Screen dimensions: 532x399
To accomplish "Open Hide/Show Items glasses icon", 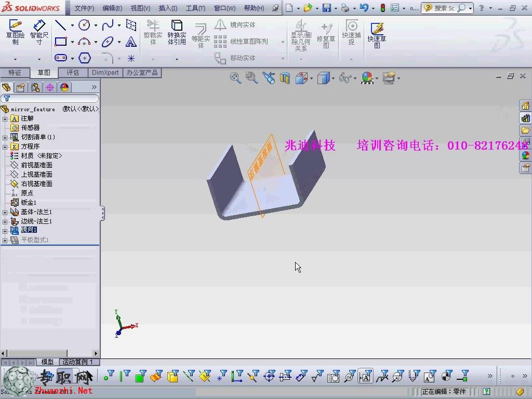I will pos(345,78).
